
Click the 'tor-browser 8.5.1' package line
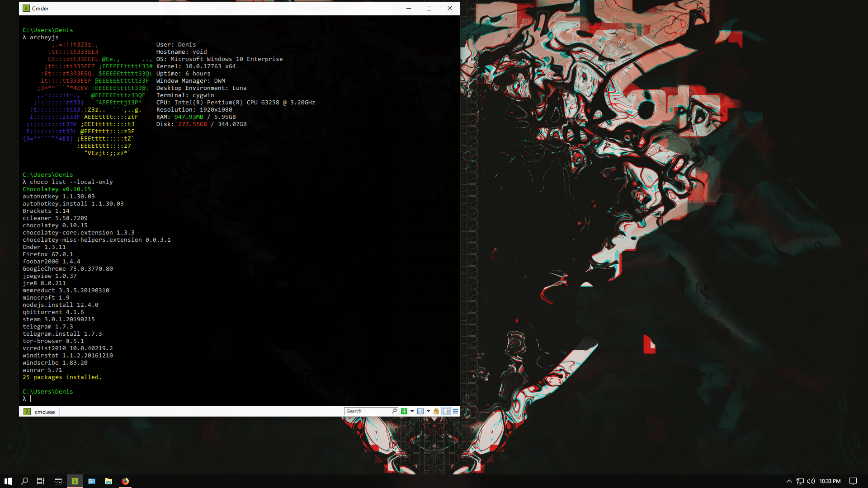click(x=53, y=341)
